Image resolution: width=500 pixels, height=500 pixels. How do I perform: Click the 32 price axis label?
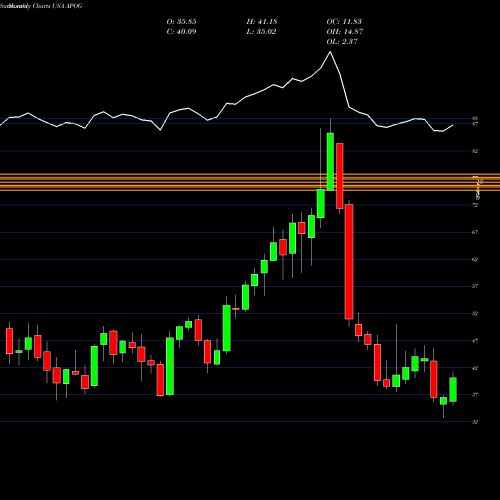tap(475, 422)
